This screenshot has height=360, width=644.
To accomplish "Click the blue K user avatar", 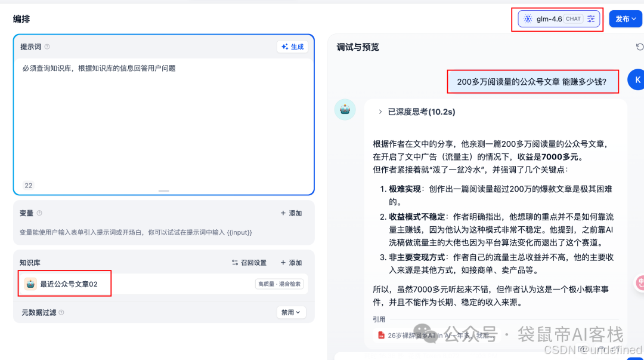I will coord(636,79).
